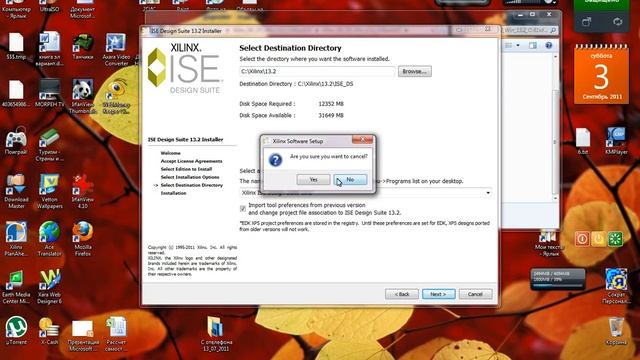Open the program folder name dropdown

488,193
